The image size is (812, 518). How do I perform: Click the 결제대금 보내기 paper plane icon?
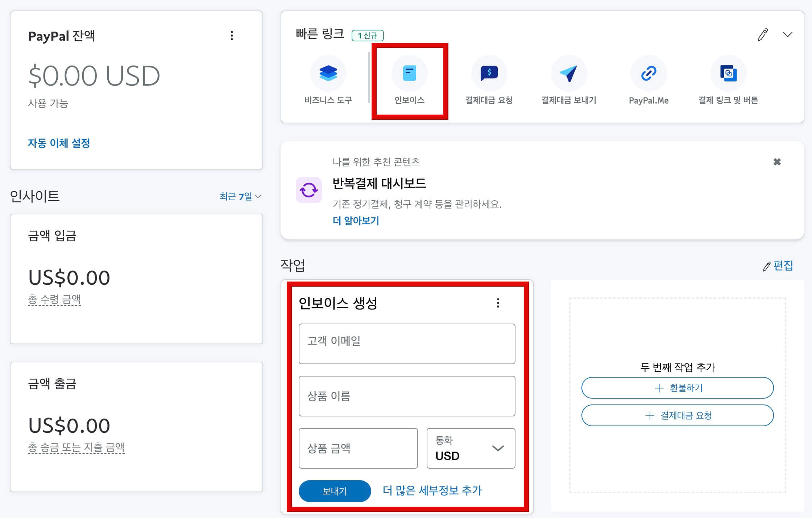[569, 73]
